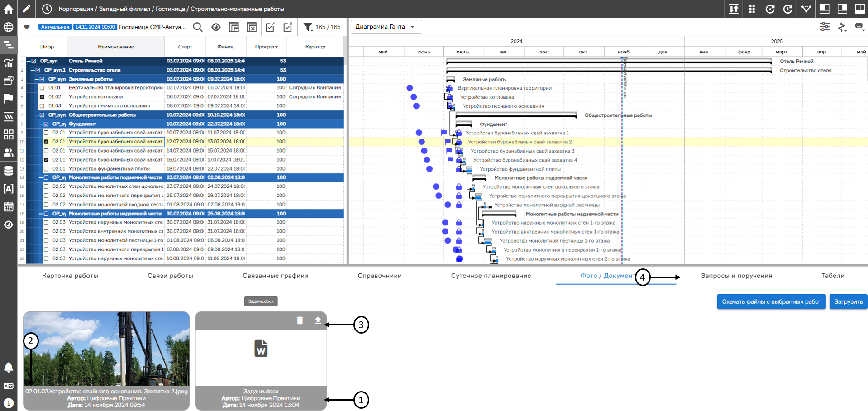Screen dimensions: 868x411
Task: Toggle the eye icon in left sidebar
Action: [x=8, y=225]
